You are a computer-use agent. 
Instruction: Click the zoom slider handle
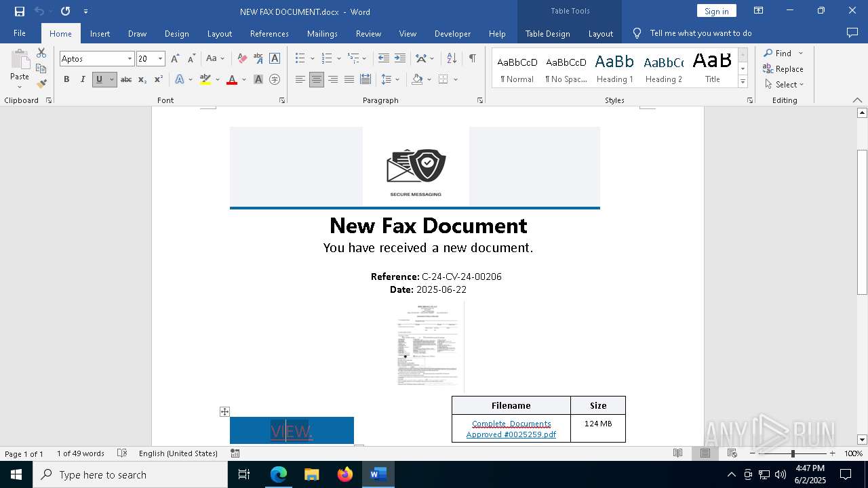[792, 453]
